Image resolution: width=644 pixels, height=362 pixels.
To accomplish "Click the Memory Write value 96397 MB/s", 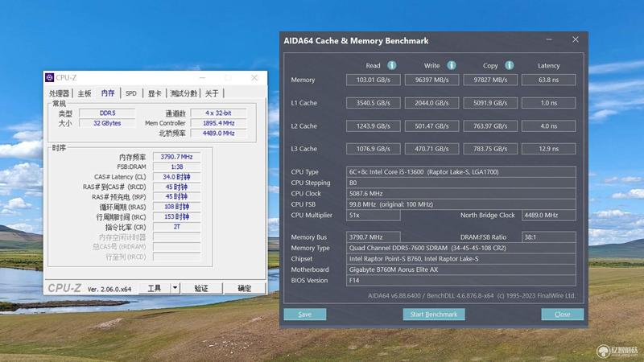I will tap(431, 80).
